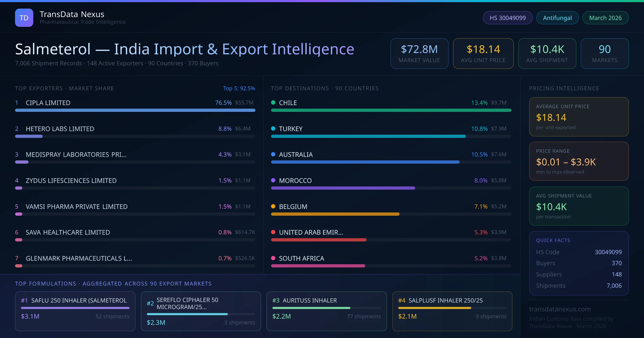
Task: Click the red dot beside United Arab Emirates
Action: [x=273, y=232]
